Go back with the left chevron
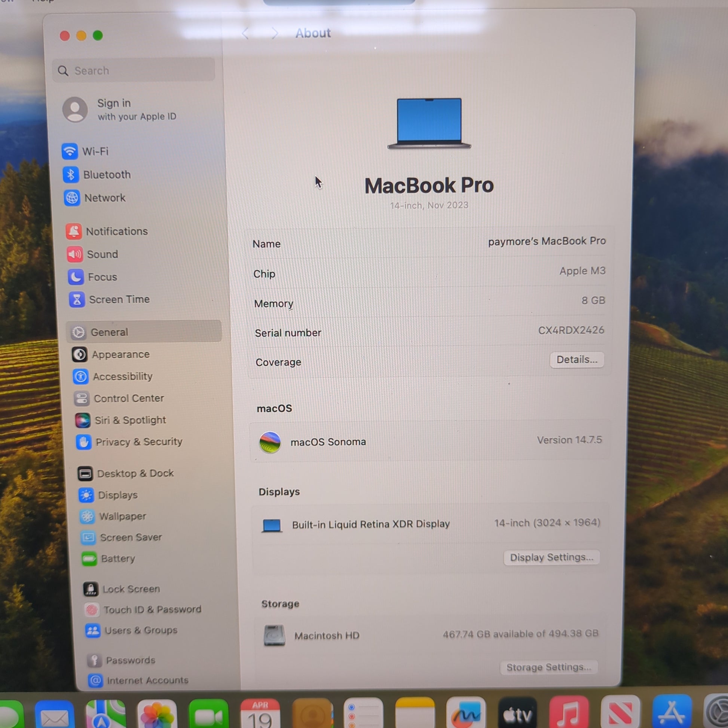This screenshot has height=728, width=728. [x=245, y=34]
